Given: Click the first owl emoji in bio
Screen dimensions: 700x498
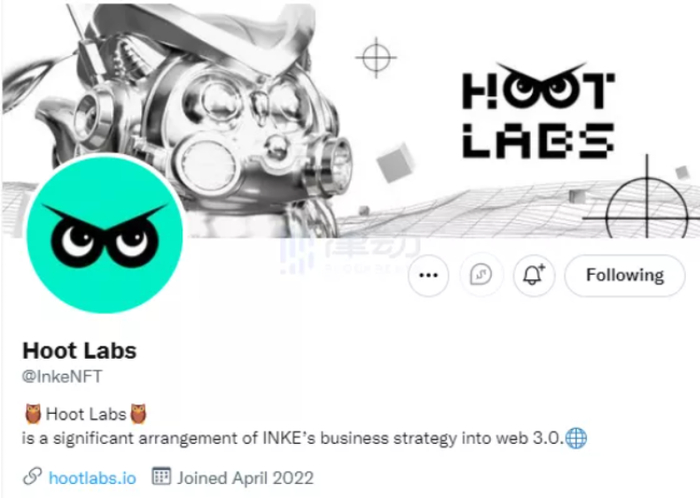Looking at the screenshot, I should tap(33, 414).
